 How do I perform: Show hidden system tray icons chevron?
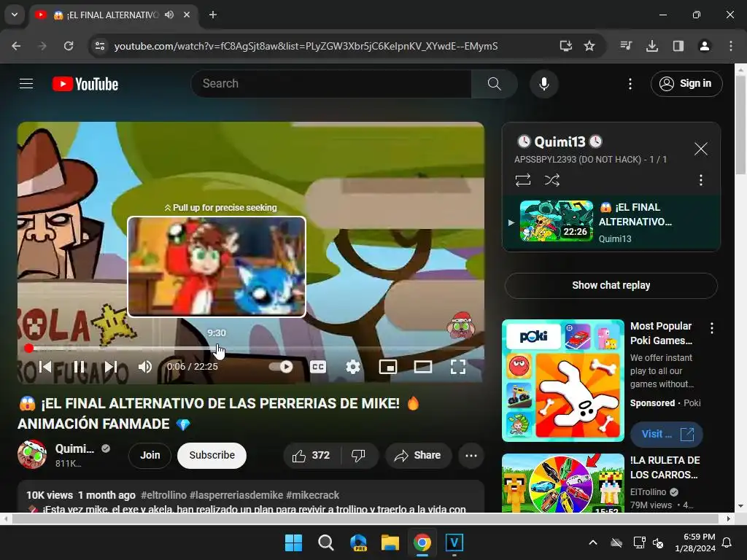(x=593, y=542)
